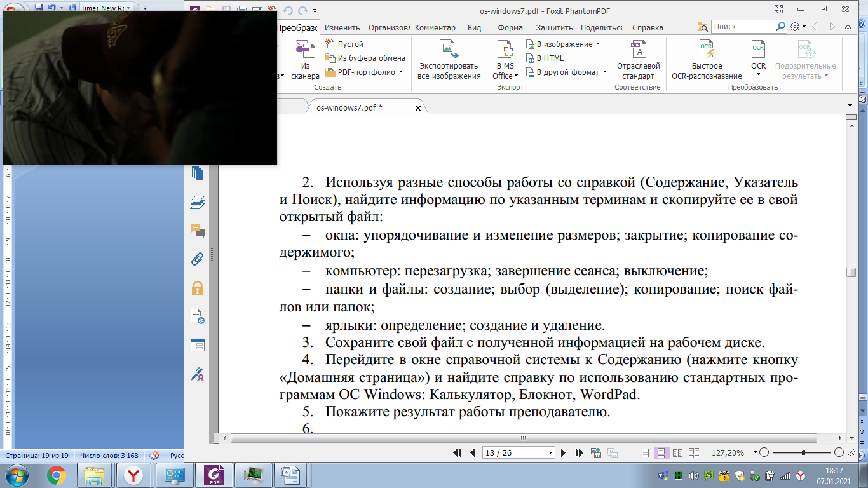Switch to the Вид ribbon tab
868x488 pixels.
(x=474, y=27)
